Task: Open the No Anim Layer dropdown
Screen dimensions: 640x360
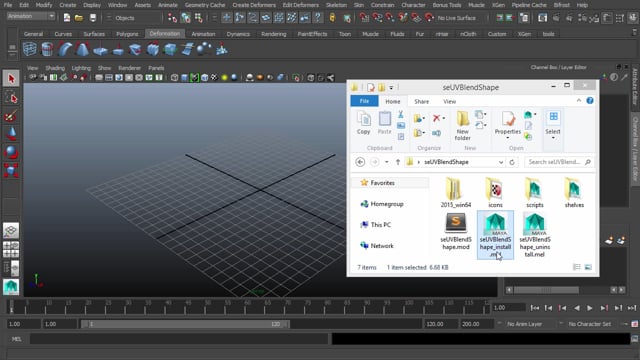Action: pos(524,324)
